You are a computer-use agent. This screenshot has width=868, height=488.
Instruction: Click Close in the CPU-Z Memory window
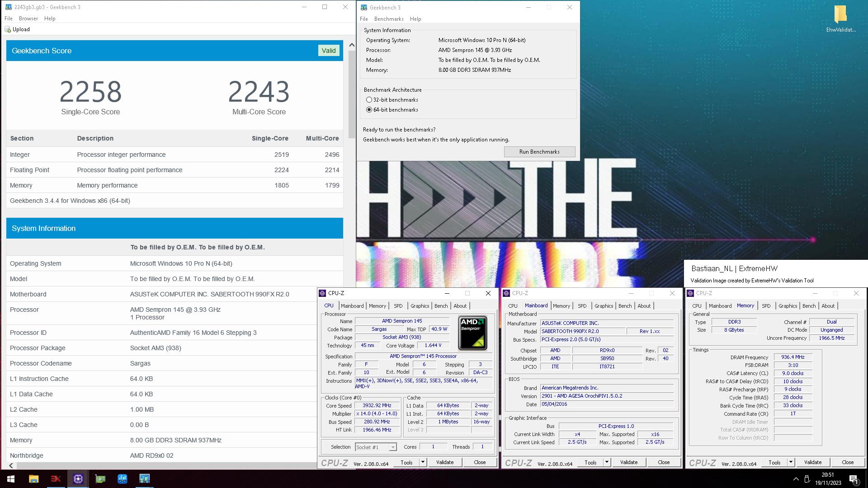pyautogui.click(x=848, y=462)
